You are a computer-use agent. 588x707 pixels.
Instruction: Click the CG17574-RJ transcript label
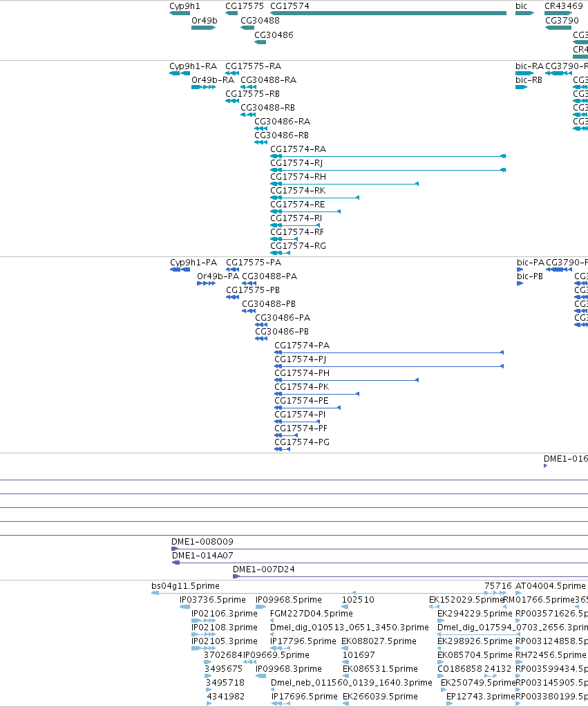point(296,163)
